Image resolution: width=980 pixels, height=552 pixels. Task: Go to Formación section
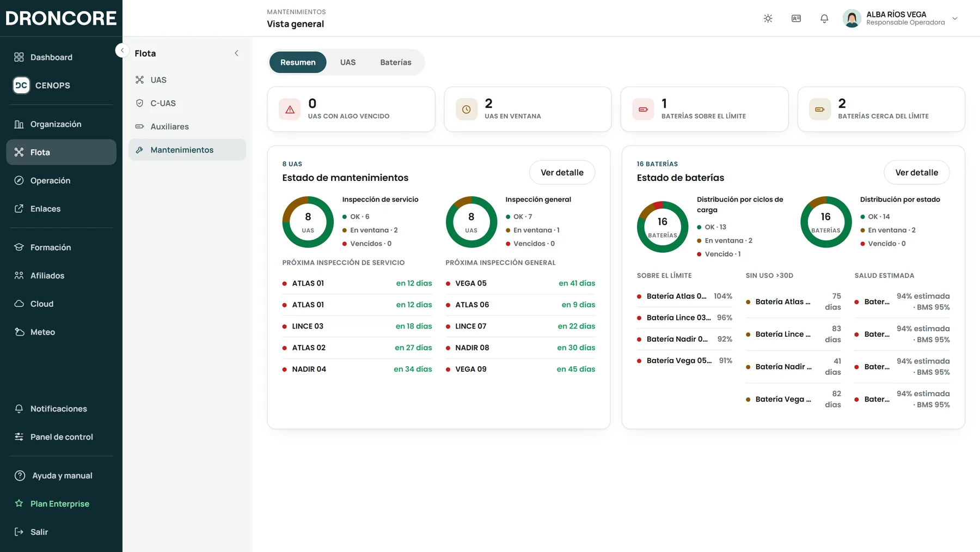[61, 247]
